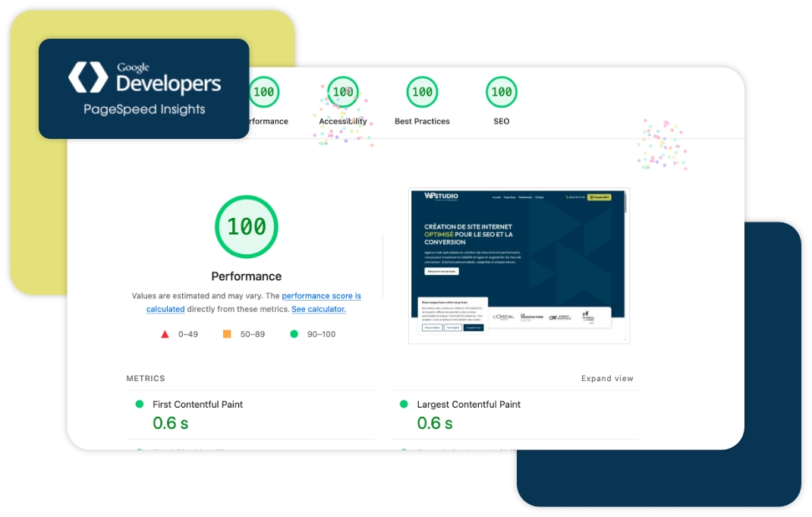Click the SEO score 100 gauge
Screen dimensions: 812x517
click(x=501, y=93)
